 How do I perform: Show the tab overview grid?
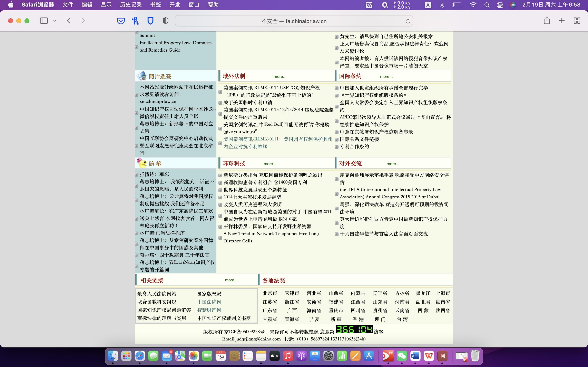(x=577, y=21)
